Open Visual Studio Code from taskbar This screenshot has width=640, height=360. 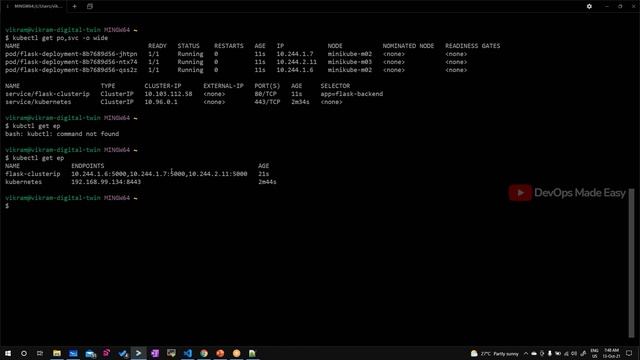[188, 353]
